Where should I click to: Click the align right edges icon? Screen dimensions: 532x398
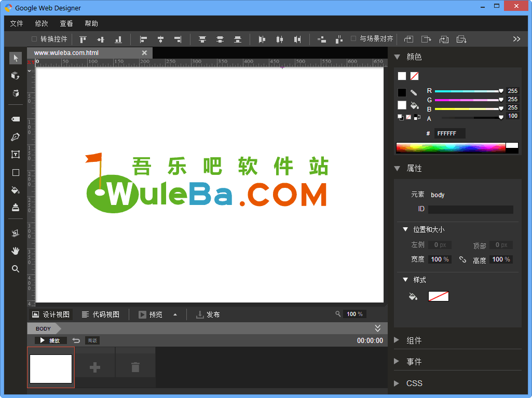tap(178, 39)
